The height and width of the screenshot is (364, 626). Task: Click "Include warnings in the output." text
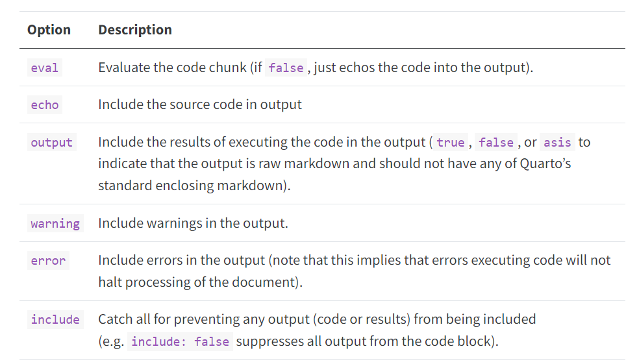click(193, 223)
